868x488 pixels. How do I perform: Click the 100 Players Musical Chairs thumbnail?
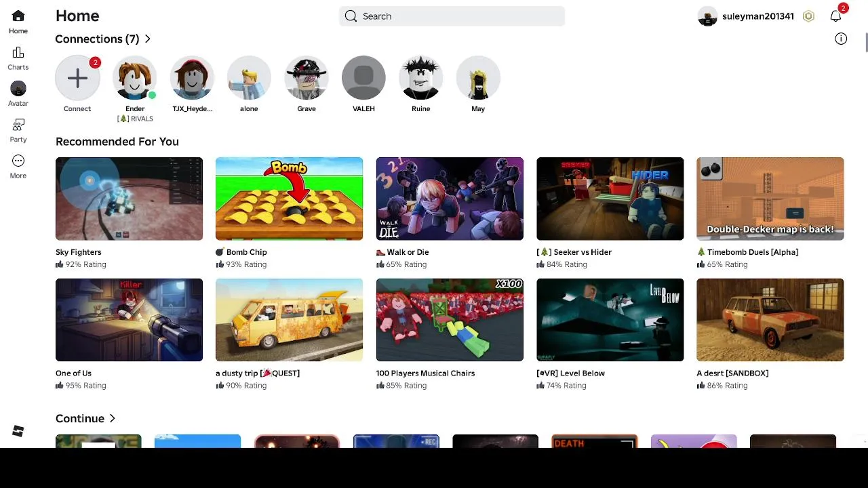point(450,320)
